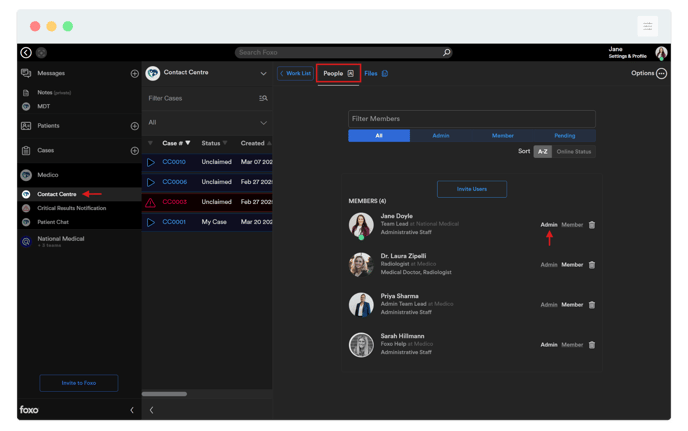Open Notes (private) in sidebar

pyautogui.click(x=54, y=93)
